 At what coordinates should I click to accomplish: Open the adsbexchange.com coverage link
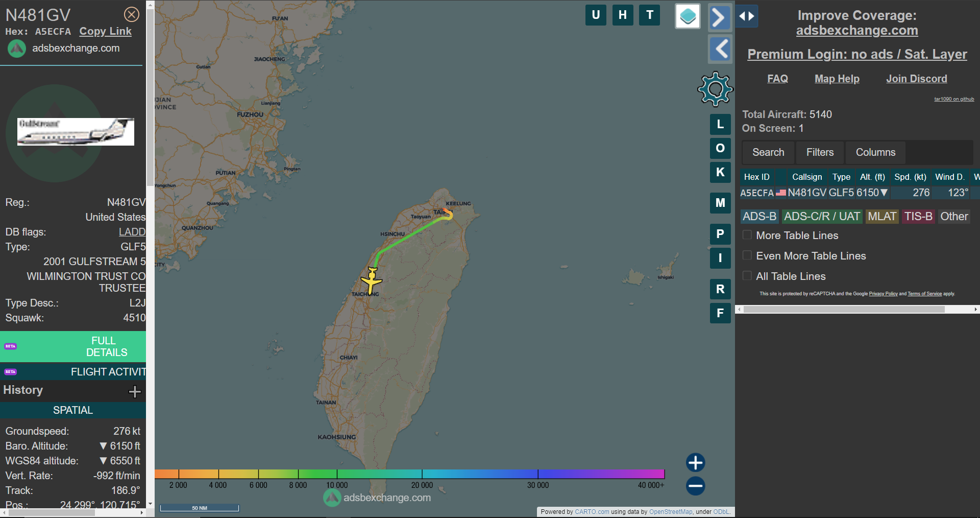(857, 31)
